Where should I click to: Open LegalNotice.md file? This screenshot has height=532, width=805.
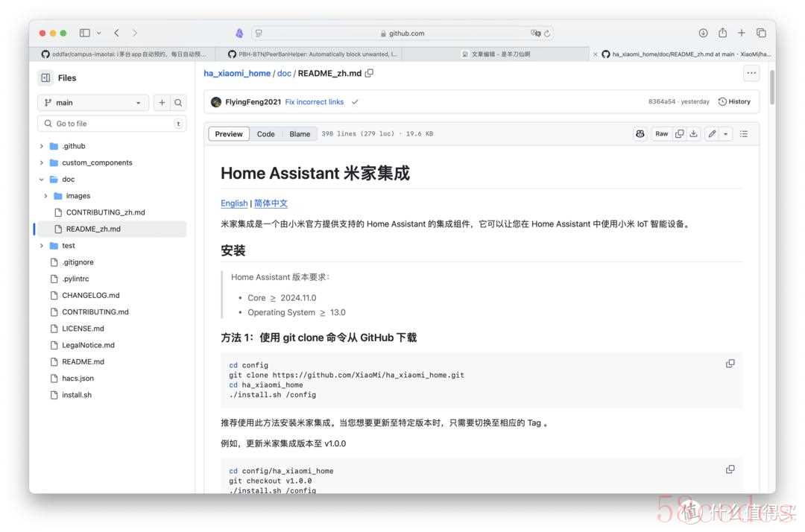(x=88, y=345)
